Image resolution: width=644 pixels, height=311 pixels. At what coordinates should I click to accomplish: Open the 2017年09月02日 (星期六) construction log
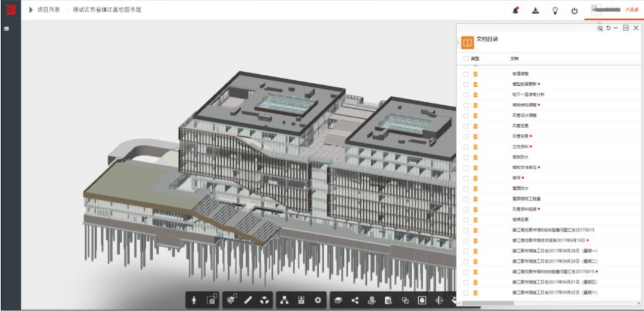[555, 293]
